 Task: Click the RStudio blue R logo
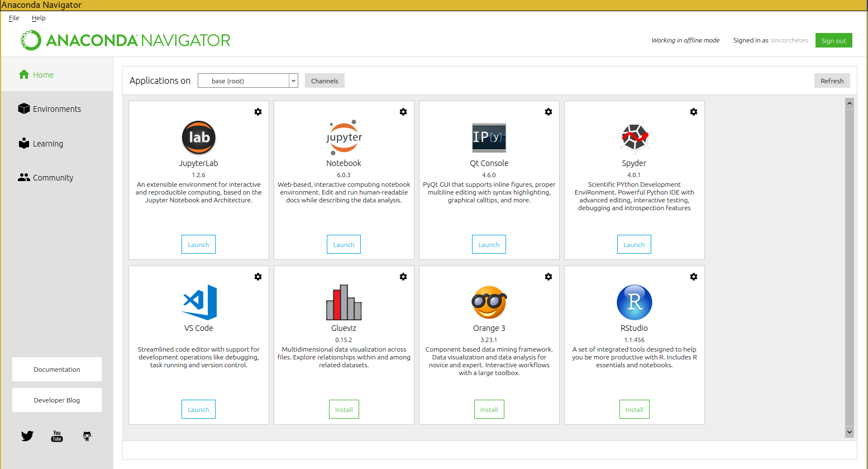coord(634,302)
